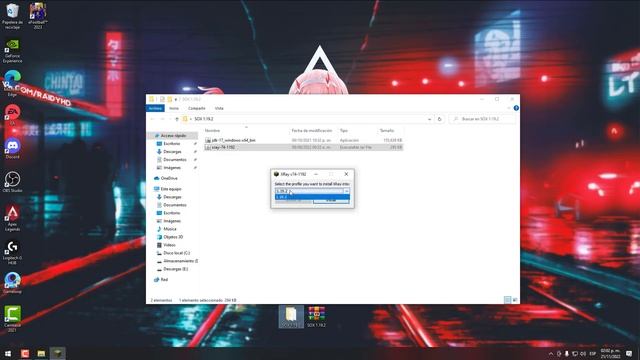The image size is (640, 360).
Task: Open the Compartir ribbon tab
Action: click(x=197, y=108)
